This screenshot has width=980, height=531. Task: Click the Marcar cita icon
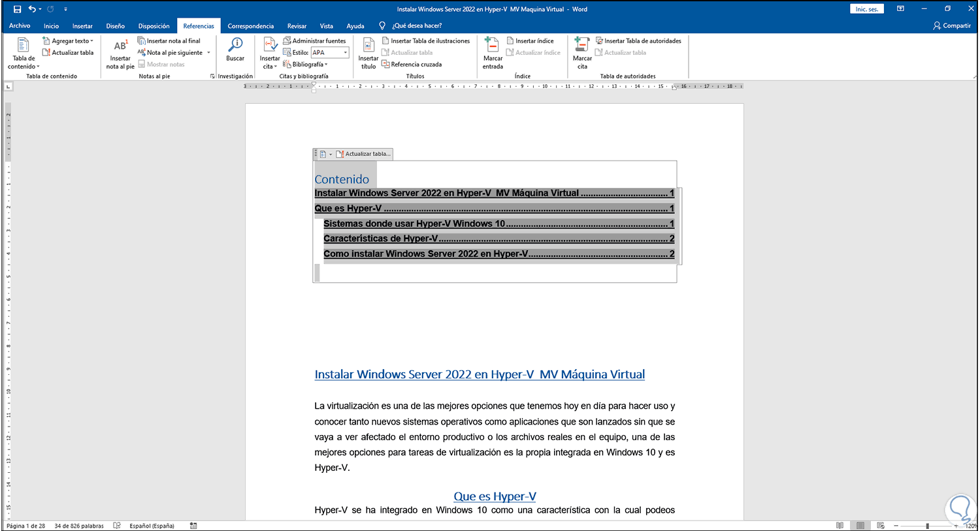pyautogui.click(x=582, y=53)
